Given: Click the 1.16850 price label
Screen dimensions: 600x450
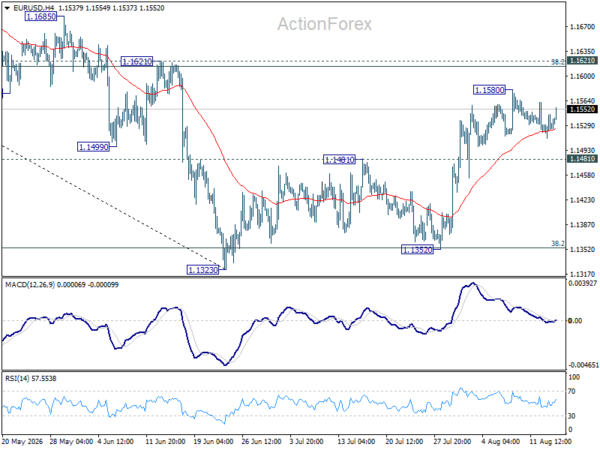Looking at the screenshot, I should click(41, 16).
